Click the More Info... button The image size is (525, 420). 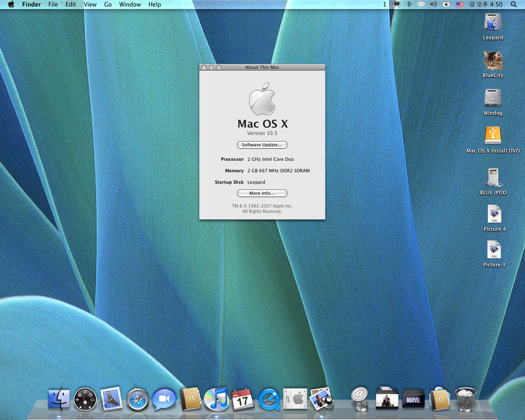pyautogui.click(x=262, y=193)
